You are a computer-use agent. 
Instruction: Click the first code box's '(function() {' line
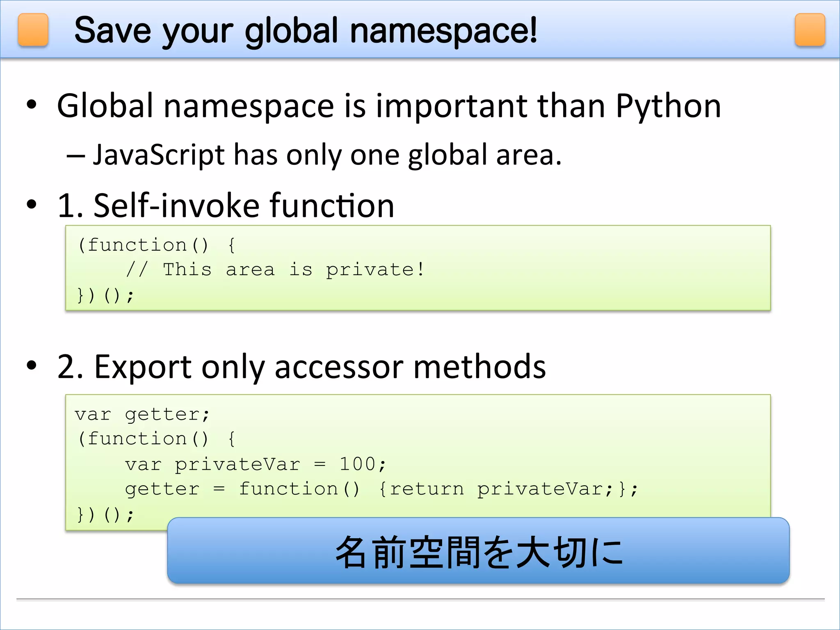pyautogui.click(x=156, y=245)
